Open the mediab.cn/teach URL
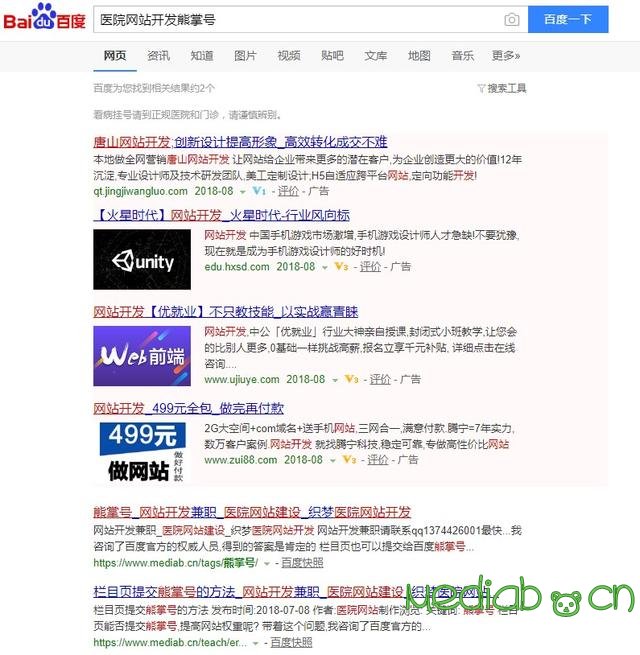Screen dimensions: 640x655 pyautogui.click(x=170, y=642)
